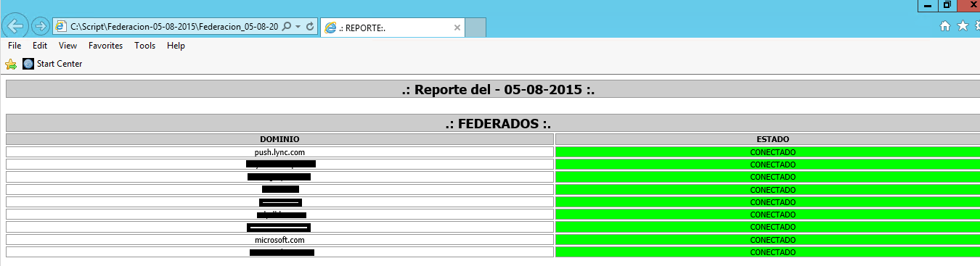This screenshot has width=980, height=266.
Task: Refresh the page with reload icon
Action: coord(310,26)
